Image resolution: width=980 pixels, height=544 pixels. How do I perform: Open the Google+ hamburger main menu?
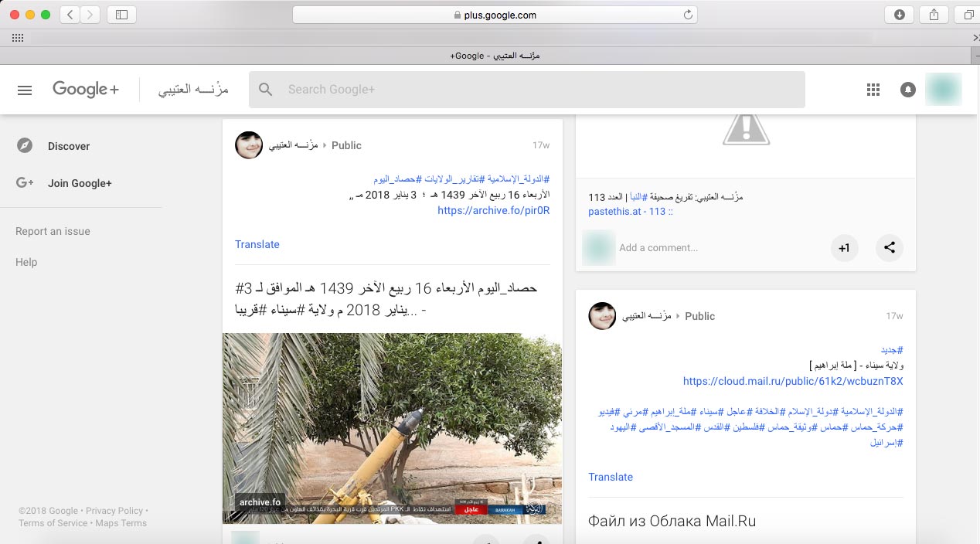click(x=25, y=90)
